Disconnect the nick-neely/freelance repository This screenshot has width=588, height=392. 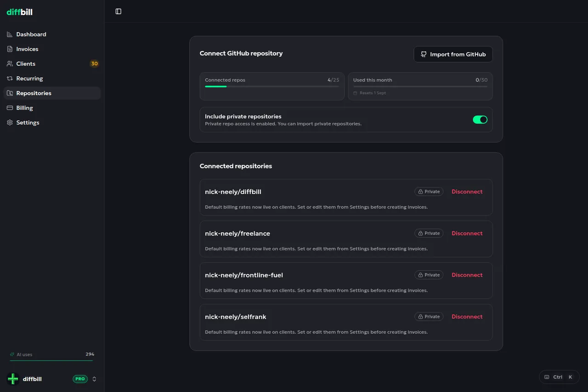[467, 233]
